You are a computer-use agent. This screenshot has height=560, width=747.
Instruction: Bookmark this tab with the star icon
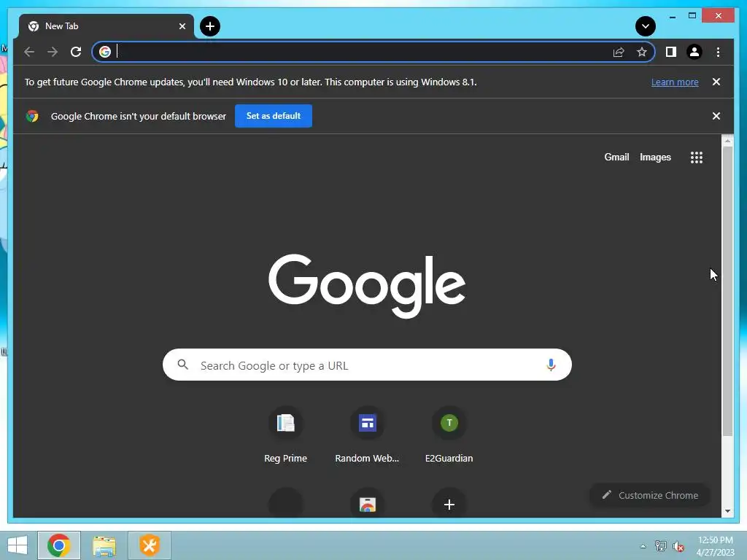(x=642, y=52)
